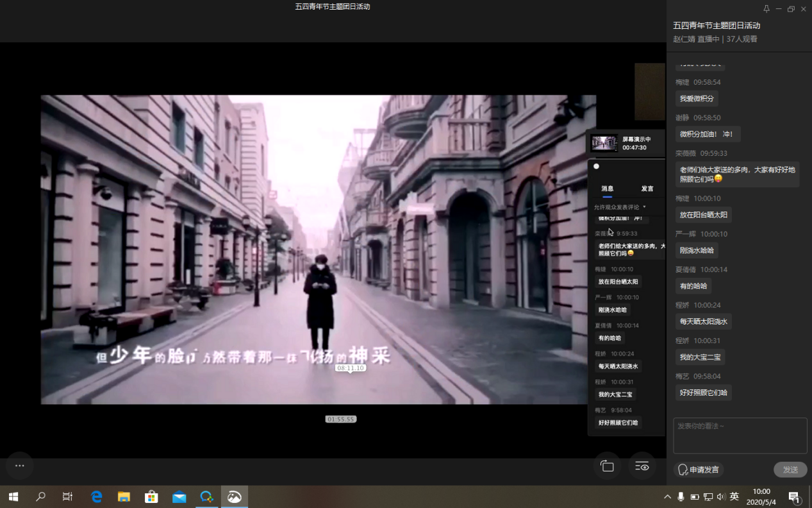The width and height of the screenshot is (812, 508).
Task: Click the pin window icon
Action: tap(766, 9)
